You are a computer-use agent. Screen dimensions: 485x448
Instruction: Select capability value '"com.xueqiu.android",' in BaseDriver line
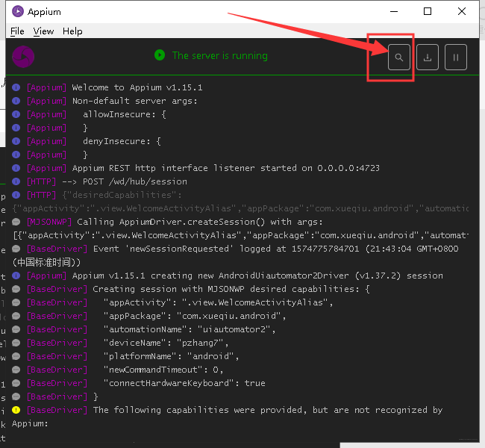[231, 316]
